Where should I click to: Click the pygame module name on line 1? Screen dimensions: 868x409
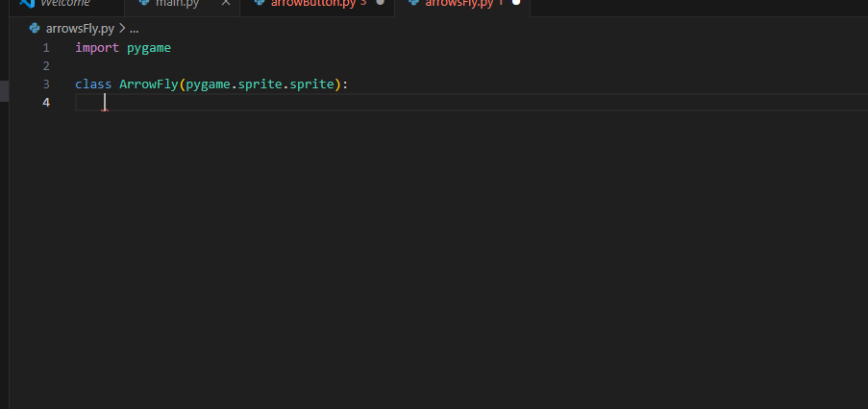click(148, 47)
